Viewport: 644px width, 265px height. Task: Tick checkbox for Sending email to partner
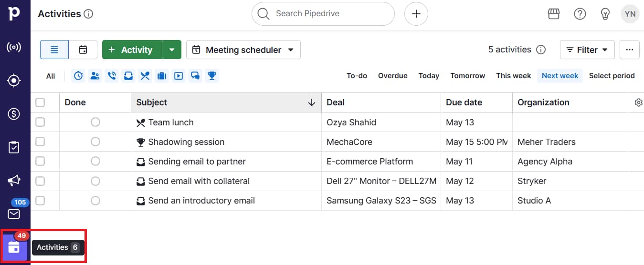tap(40, 161)
